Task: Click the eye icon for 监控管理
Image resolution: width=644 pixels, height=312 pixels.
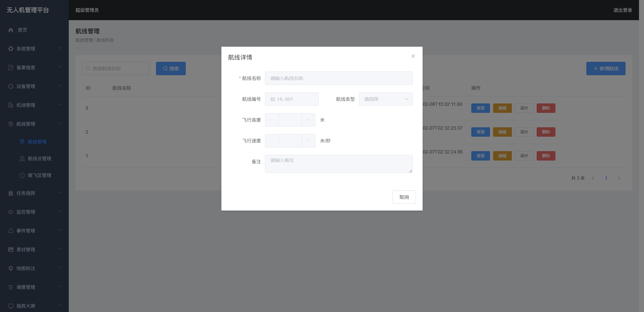Action: tap(11, 212)
